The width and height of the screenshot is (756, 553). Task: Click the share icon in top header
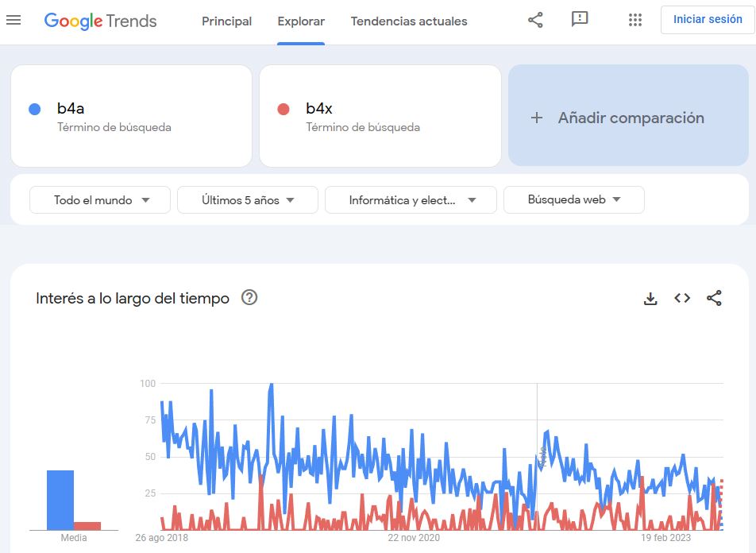point(535,21)
